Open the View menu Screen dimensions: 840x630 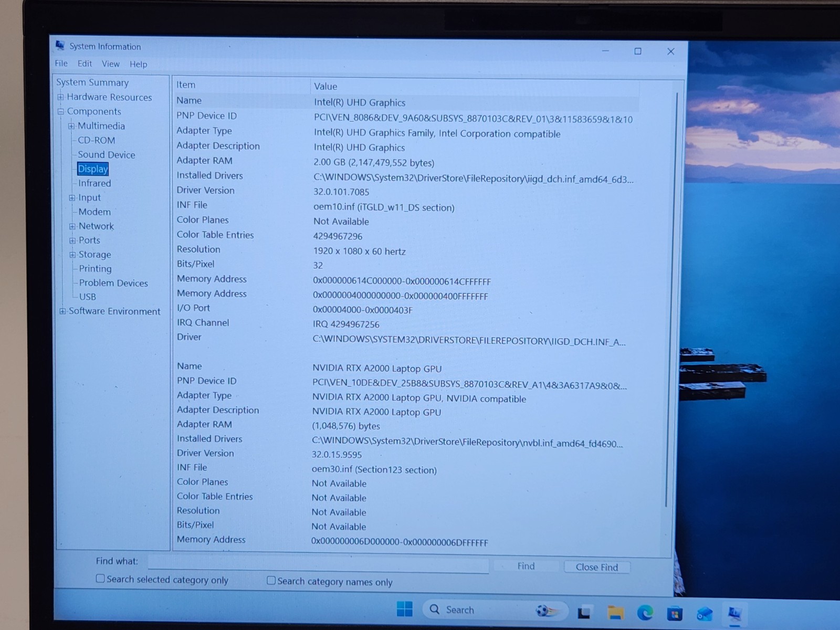click(111, 64)
